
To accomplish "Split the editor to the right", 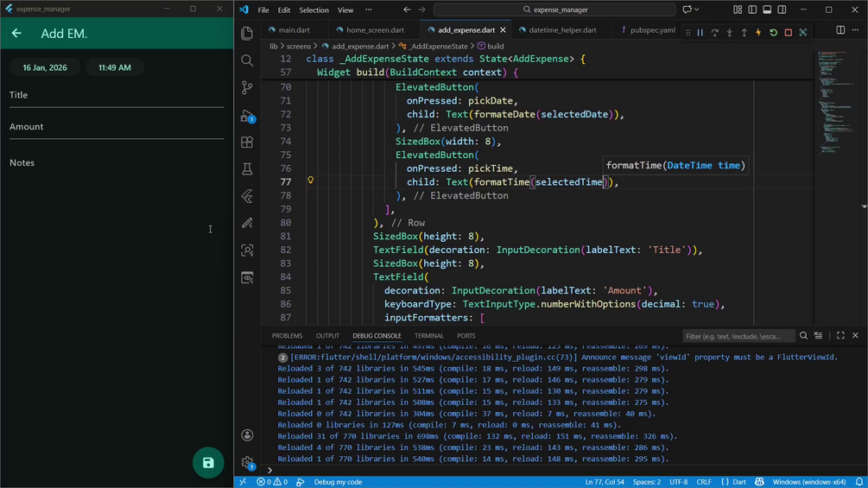I will tap(840, 30).
